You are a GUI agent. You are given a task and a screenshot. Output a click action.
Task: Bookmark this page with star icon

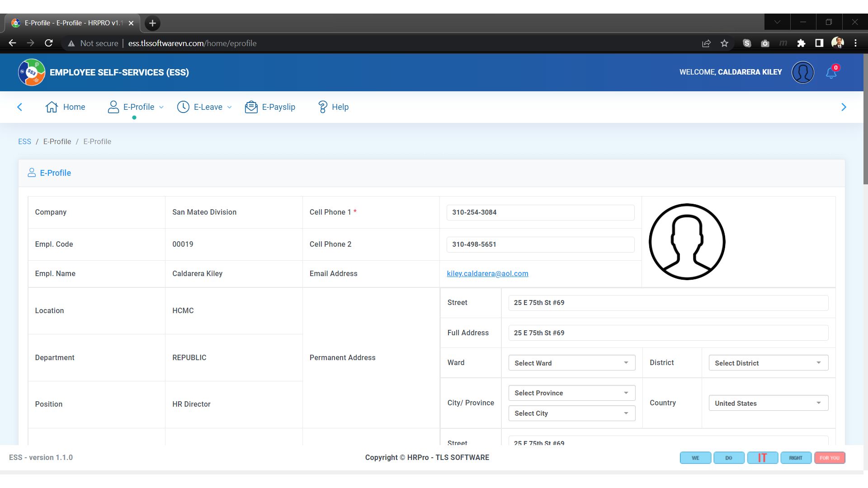(724, 43)
